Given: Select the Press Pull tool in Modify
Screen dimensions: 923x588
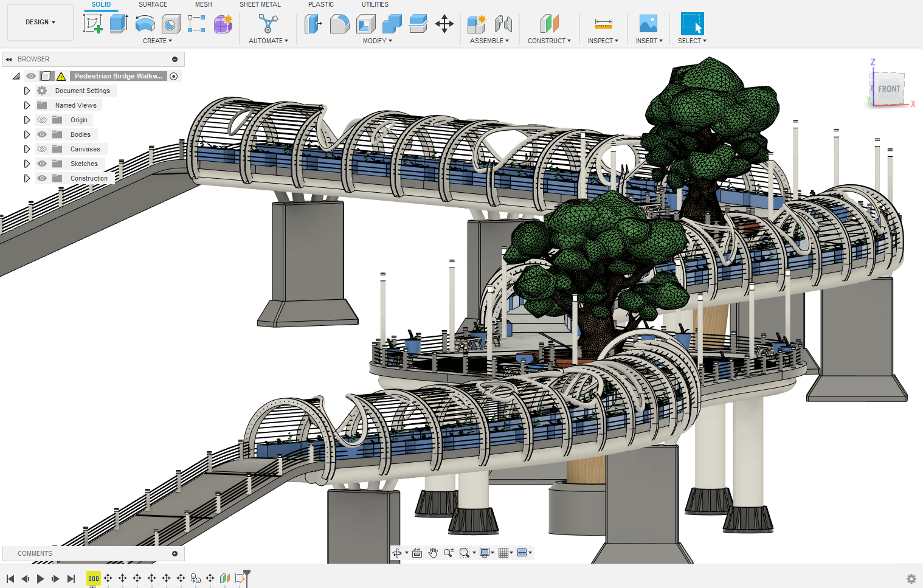Looking at the screenshot, I should coord(313,24).
